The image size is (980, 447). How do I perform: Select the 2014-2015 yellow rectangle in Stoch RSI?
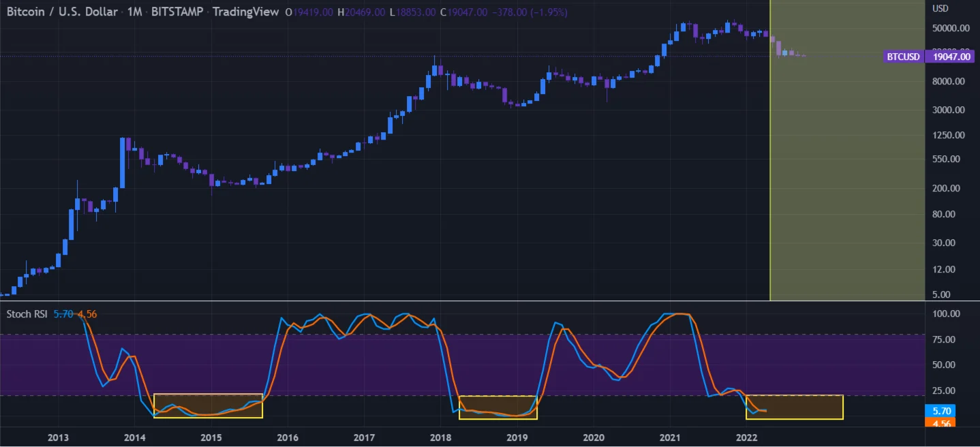[208, 405]
